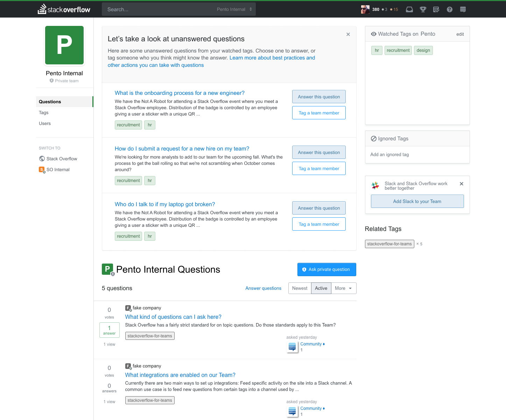Click Ask private question button
Image resolution: width=506 pixels, height=420 pixels.
tap(327, 269)
